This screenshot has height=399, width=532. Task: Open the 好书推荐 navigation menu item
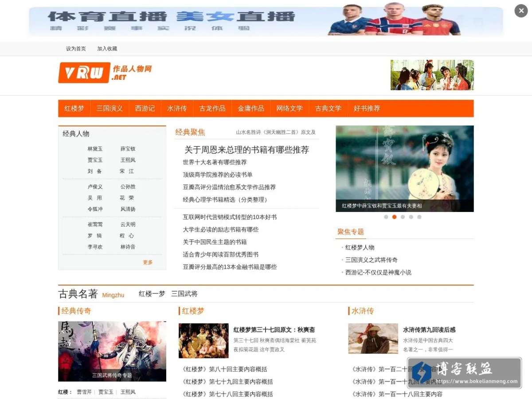coord(367,108)
